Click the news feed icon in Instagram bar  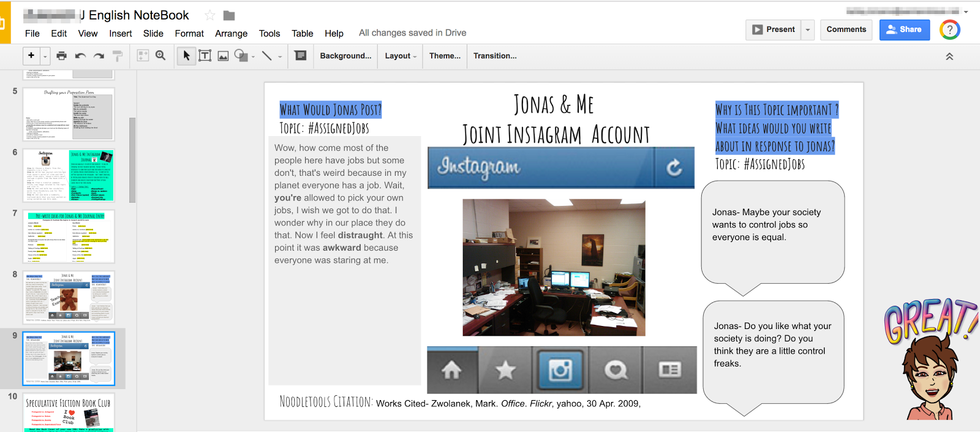pos(669,370)
